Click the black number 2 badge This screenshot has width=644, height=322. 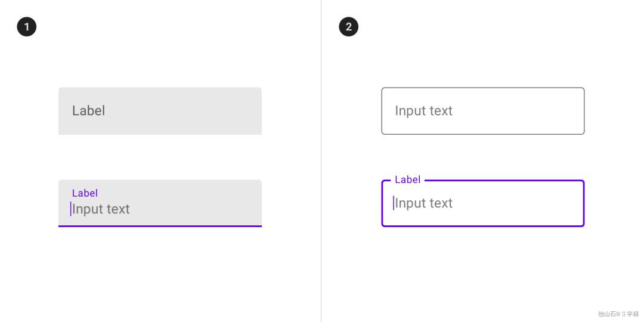coord(349,27)
